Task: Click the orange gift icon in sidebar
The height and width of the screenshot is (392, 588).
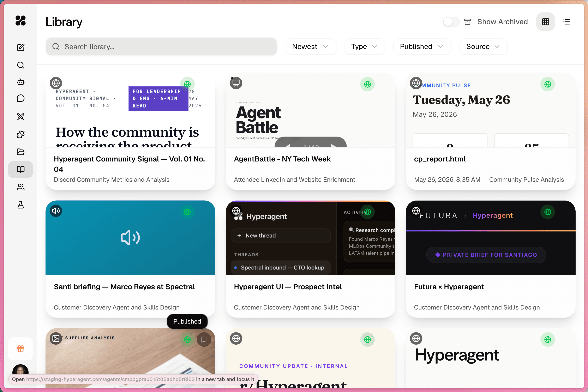Action: click(20, 349)
